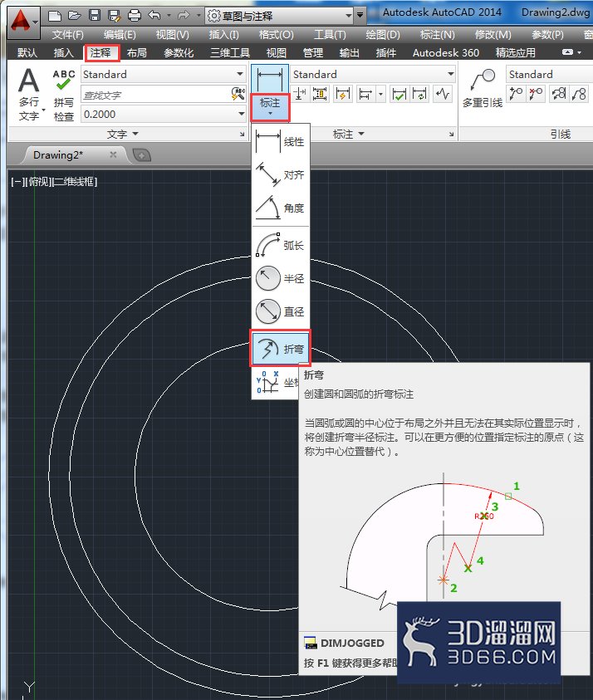Choose Aligned (对齐) dimension option
This screenshot has height=700, width=593.
coord(281,174)
